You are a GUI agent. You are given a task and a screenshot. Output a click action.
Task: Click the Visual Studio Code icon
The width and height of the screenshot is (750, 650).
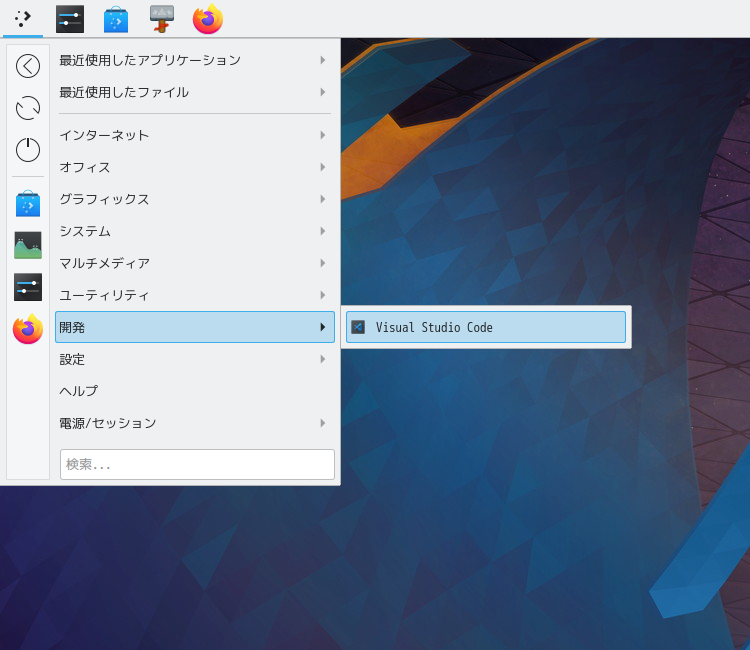pyautogui.click(x=358, y=327)
